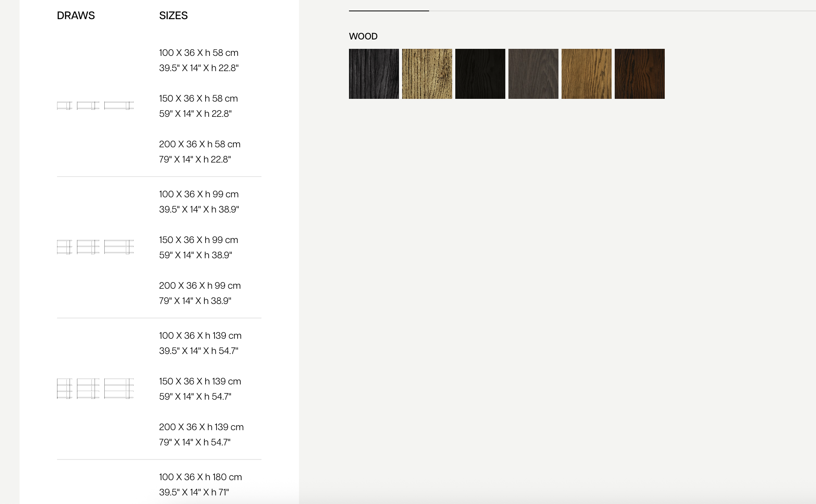This screenshot has height=504, width=816.
Task: Select size 39.5" X 14" X h 22.8"
Action: (199, 68)
